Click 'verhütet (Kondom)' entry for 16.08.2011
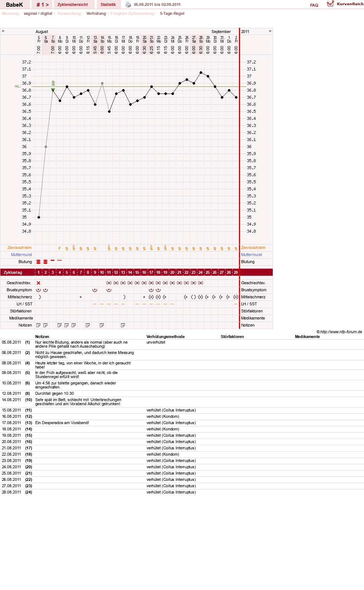This screenshot has width=364, height=590. (163, 417)
